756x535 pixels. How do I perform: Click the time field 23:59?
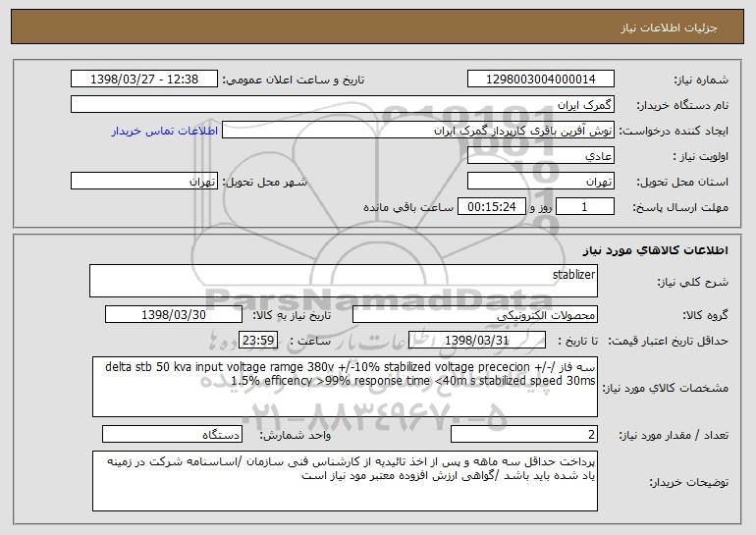(258, 340)
